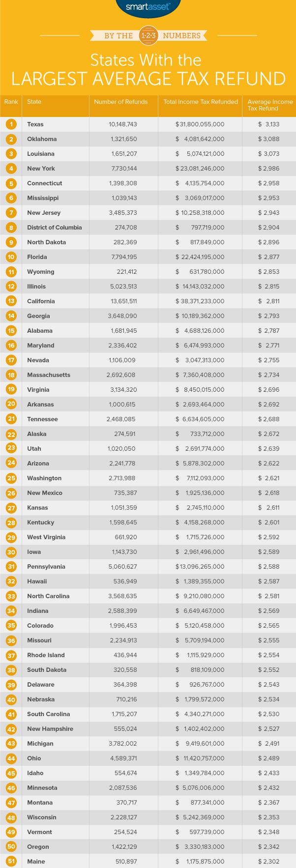Click the Total Income Tax Refunded header

[201, 102]
